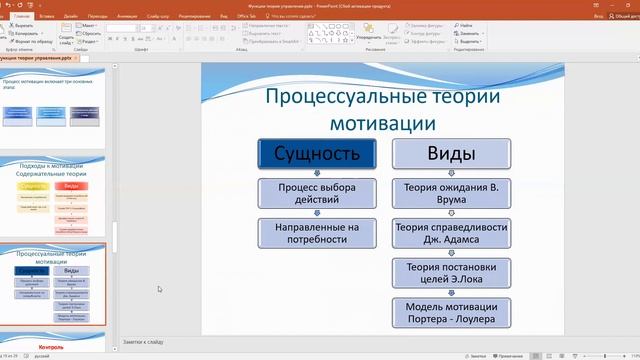Screen dimensions: 640x360
Task: Open the Дизайн ribbon tab
Action: pos(71,16)
